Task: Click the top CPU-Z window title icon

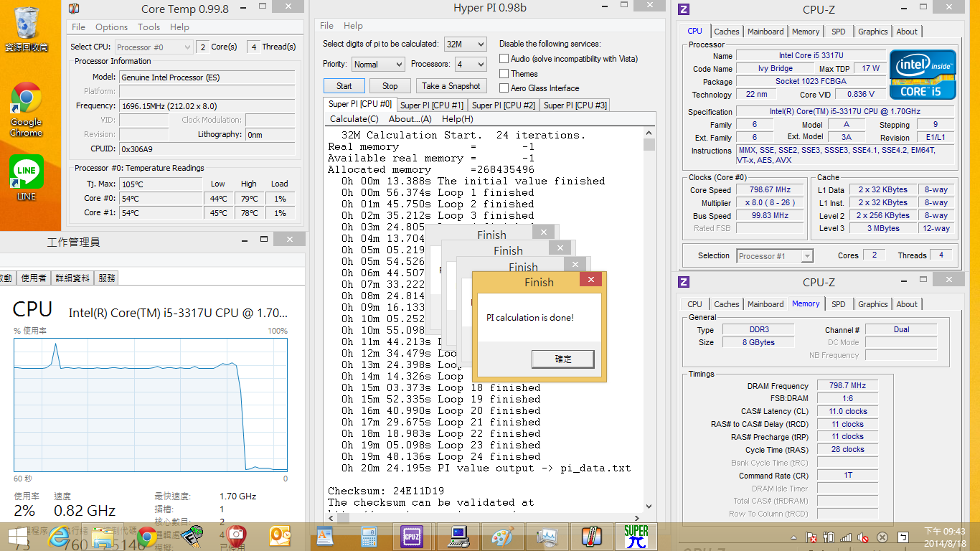Action: (x=684, y=9)
